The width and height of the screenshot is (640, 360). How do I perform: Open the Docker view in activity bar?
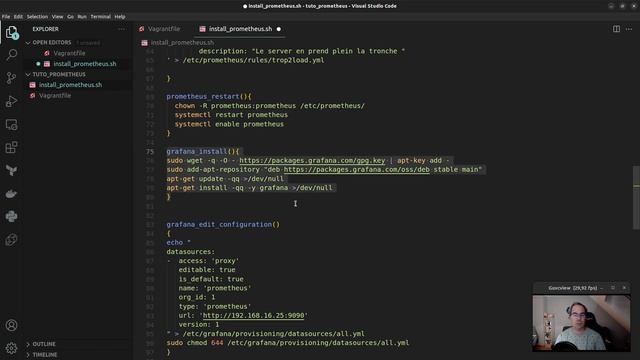tap(11, 193)
